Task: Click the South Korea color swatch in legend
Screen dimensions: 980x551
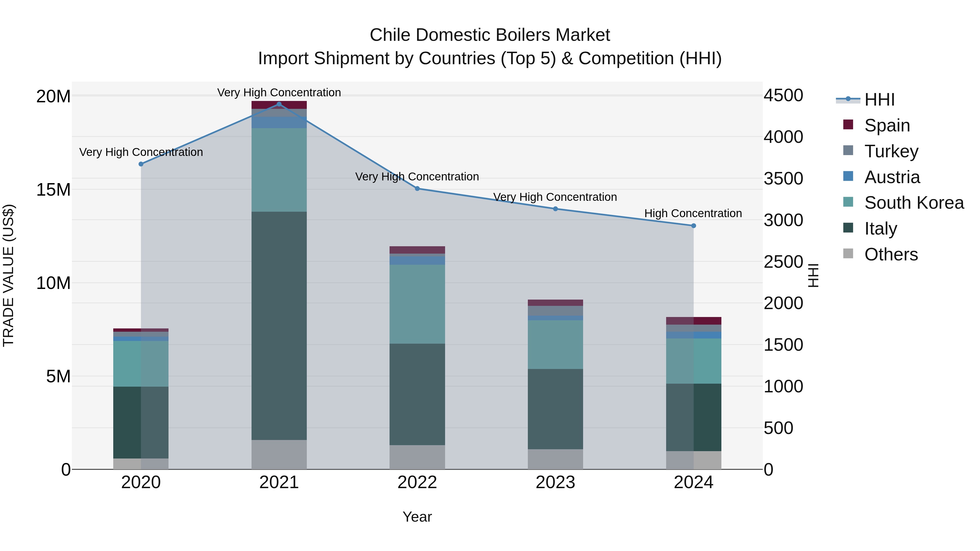Action: (x=848, y=202)
